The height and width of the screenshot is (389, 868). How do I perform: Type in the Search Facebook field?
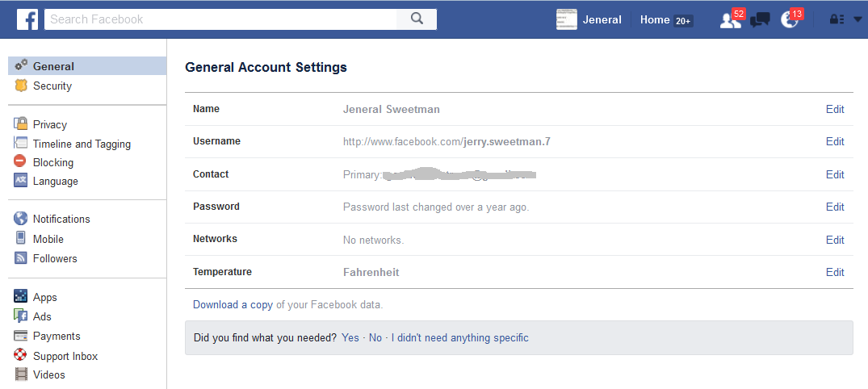tap(220, 19)
